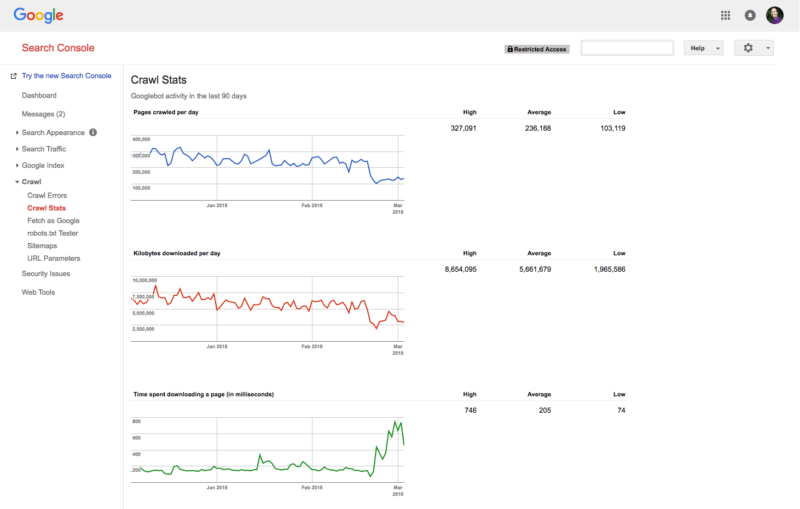
Task: Open robots.txt Tester page
Action: [x=53, y=233]
